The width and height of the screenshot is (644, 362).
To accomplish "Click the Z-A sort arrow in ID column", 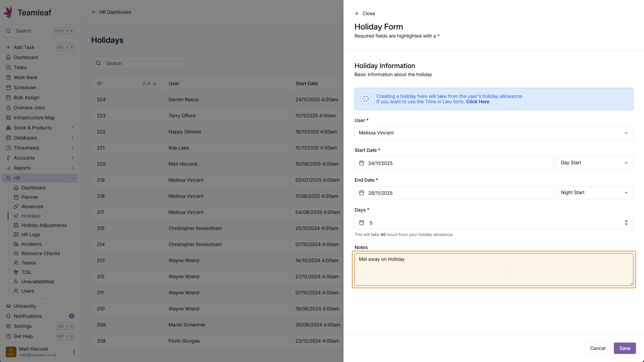I will click(155, 83).
